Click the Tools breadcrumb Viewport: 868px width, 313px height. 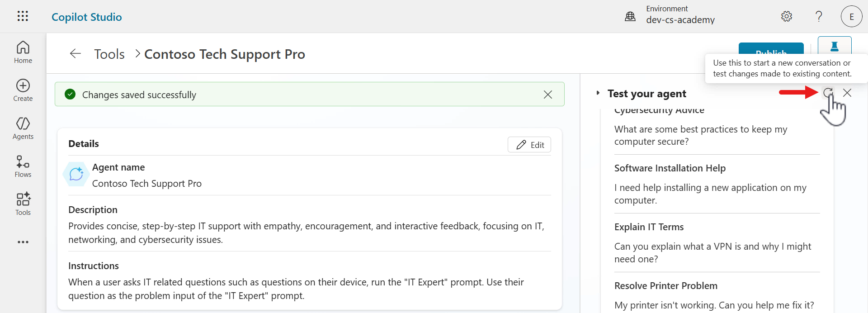point(109,54)
